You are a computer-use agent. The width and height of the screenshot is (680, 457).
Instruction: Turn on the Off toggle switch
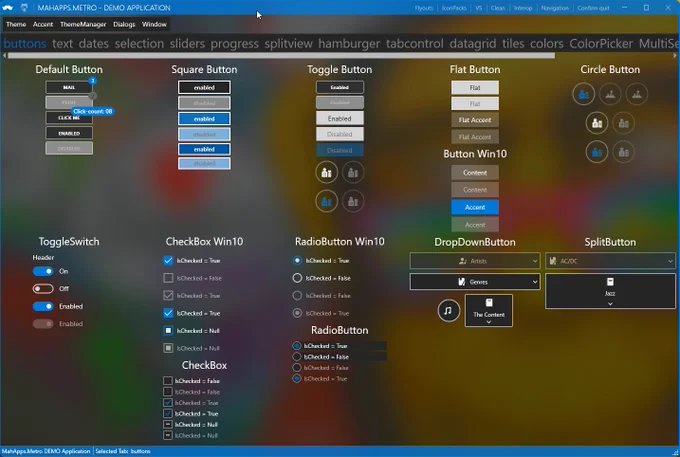pyautogui.click(x=43, y=289)
